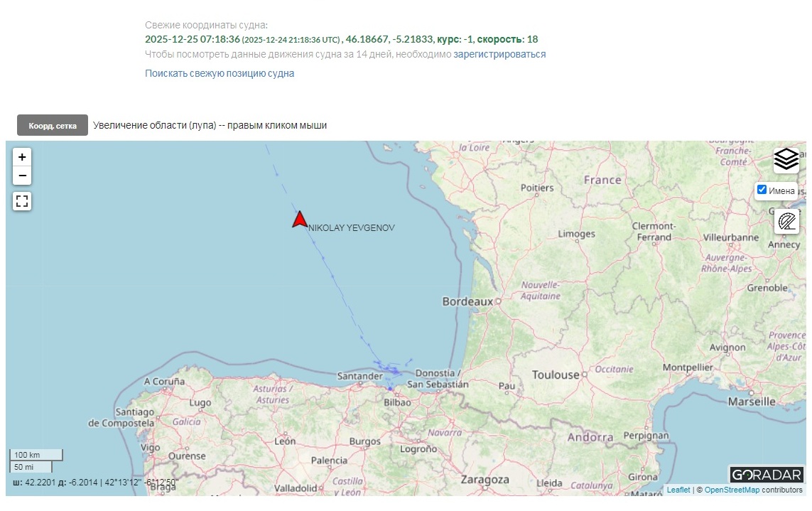
Task: Open the зарегистрироваться registration link
Action: 499,54
